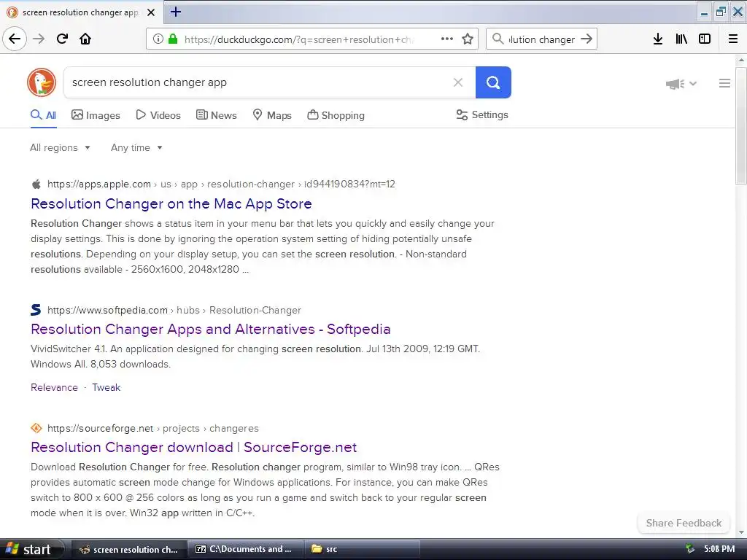Select the src folder taskbar button
The image size is (747, 560).
coord(362,550)
